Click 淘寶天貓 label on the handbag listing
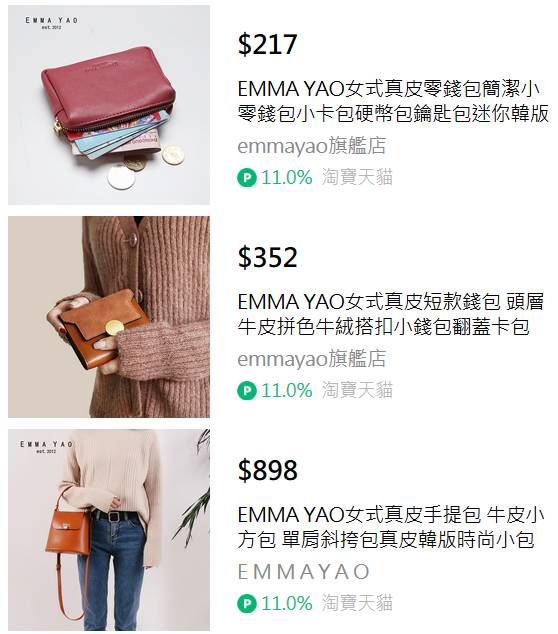The width and height of the screenshot is (558, 634). click(357, 603)
